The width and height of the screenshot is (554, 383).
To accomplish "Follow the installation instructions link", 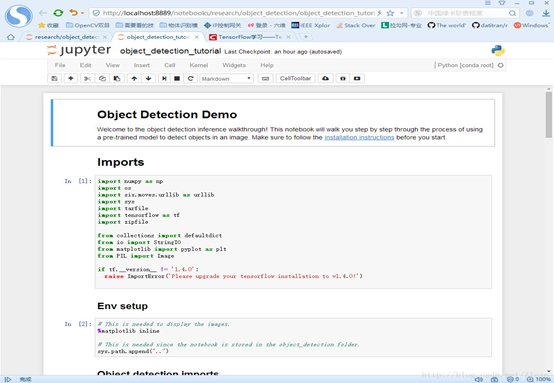I will pyautogui.click(x=359, y=137).
